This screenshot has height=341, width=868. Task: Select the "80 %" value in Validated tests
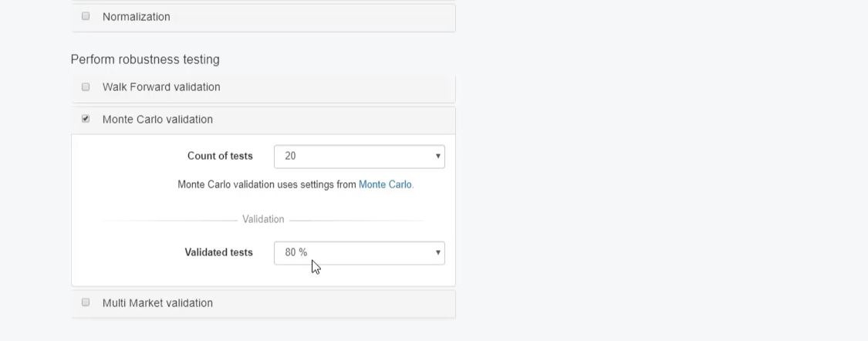click(x=296, y=252)
